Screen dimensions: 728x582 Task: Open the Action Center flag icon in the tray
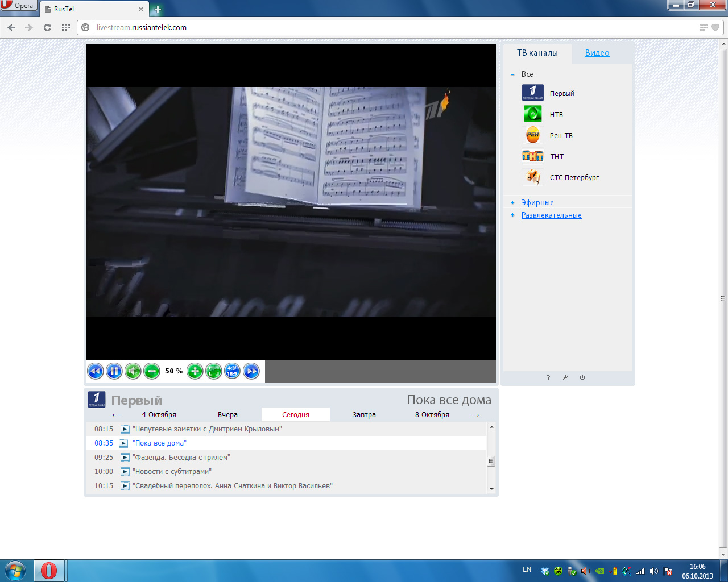pyautogui.click(x=668, y=571)
